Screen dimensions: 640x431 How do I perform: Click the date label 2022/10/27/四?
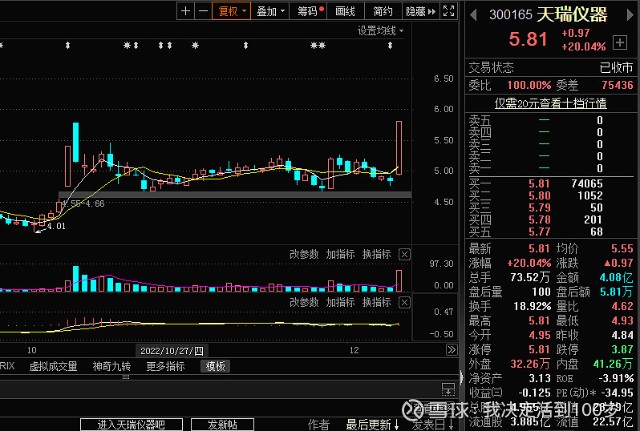click(171, 351)
